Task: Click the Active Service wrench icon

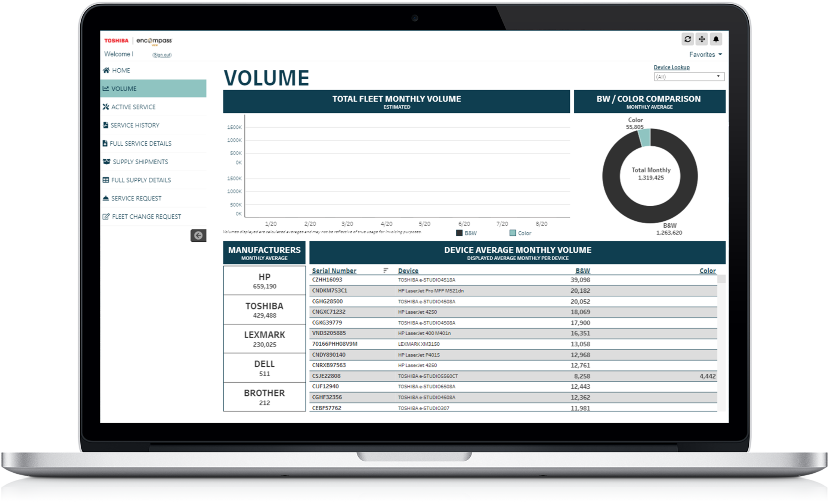Action: click(106, 107)
